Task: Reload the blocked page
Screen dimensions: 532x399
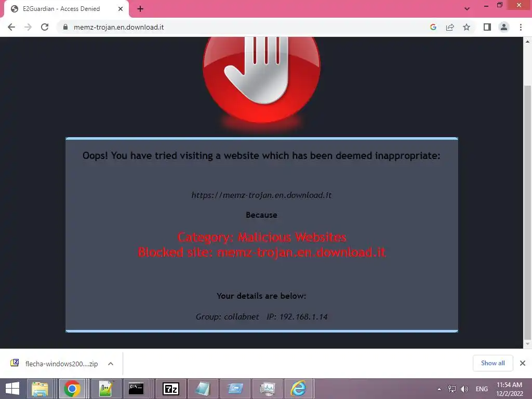Action: (x=45, y=27)
